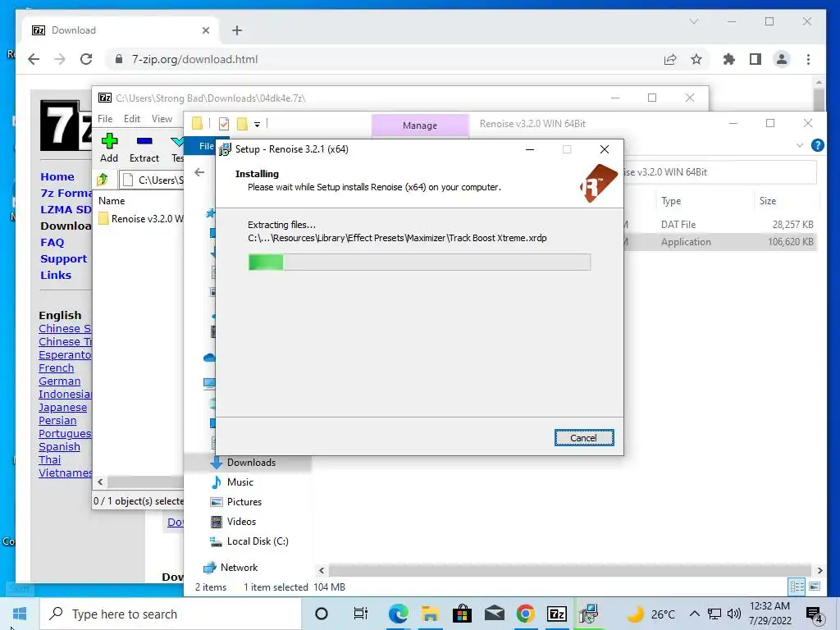Click the installation progress bar

pos(419,262)
